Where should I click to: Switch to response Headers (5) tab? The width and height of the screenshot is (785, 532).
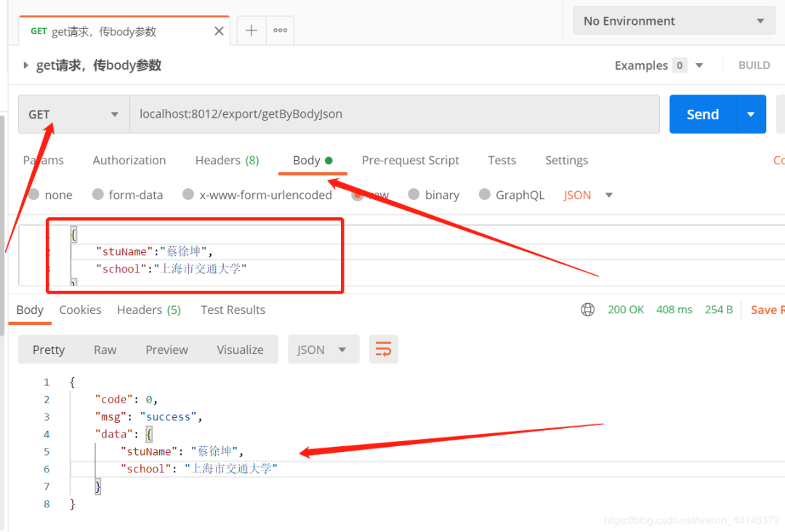tap(149, 310)
